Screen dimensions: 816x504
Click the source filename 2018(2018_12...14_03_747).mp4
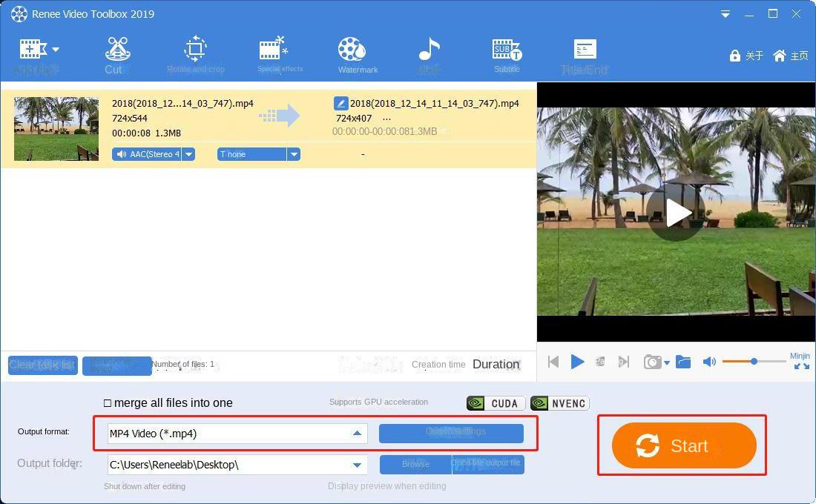click(x=182, y=104)
